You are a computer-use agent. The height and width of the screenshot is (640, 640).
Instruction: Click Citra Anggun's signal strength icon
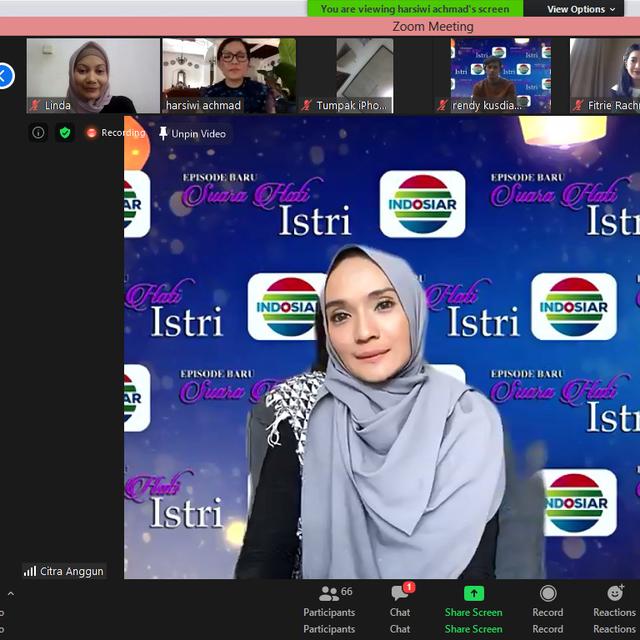tap(30, 571)
